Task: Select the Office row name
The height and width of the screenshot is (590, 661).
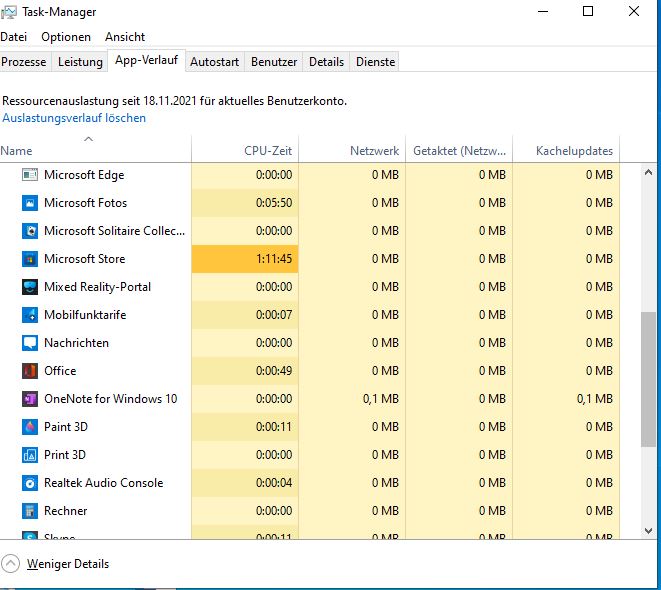Action: (x=60, y=371)
